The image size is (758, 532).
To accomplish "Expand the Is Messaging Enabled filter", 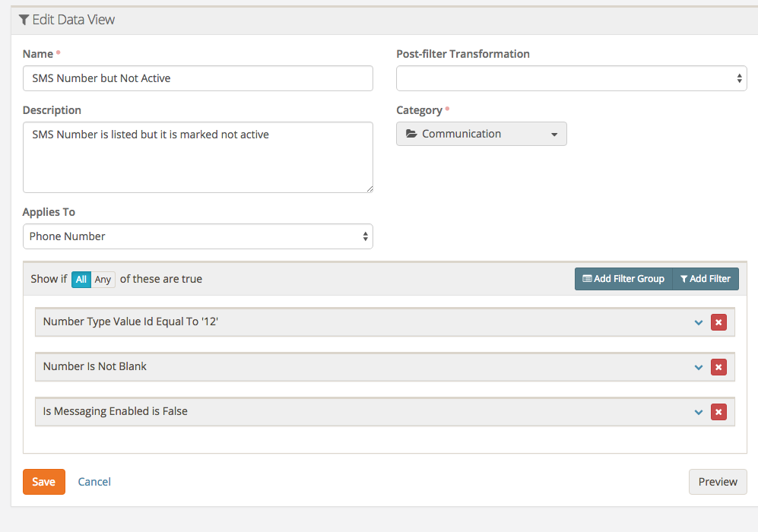I will coord(699,412).
